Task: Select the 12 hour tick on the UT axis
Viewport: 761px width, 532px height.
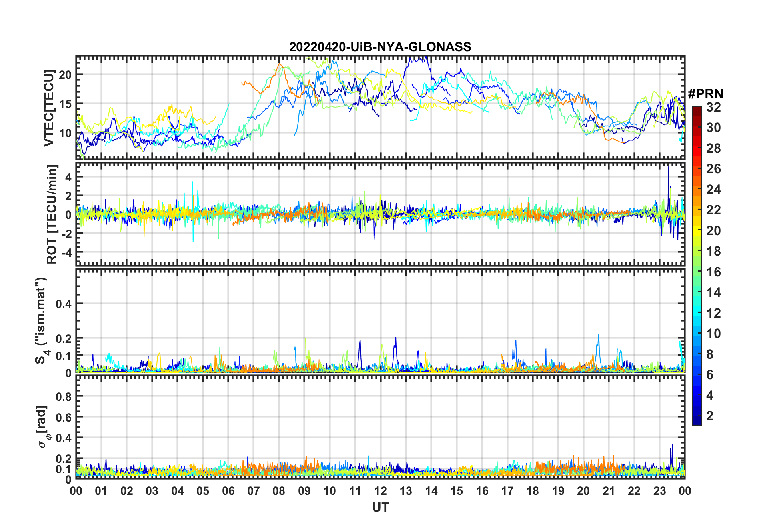Action: 380,491
